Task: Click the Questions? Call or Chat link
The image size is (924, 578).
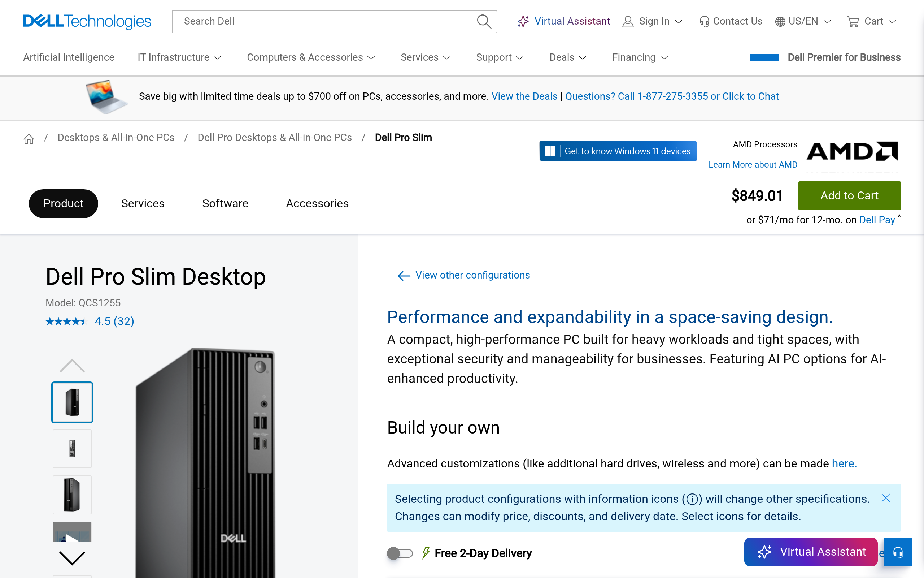Action: pyautogui.click(x=672, y=96)
